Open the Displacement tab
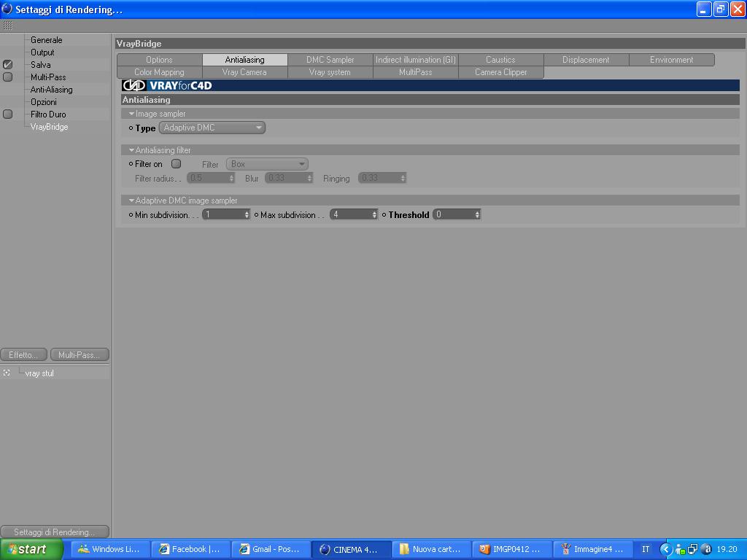The image size is (747, 560). pos(586,60)
